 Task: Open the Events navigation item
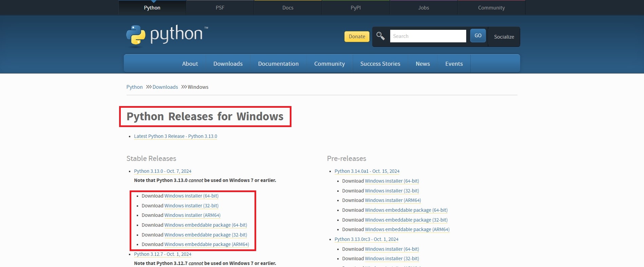coord(454,64)
